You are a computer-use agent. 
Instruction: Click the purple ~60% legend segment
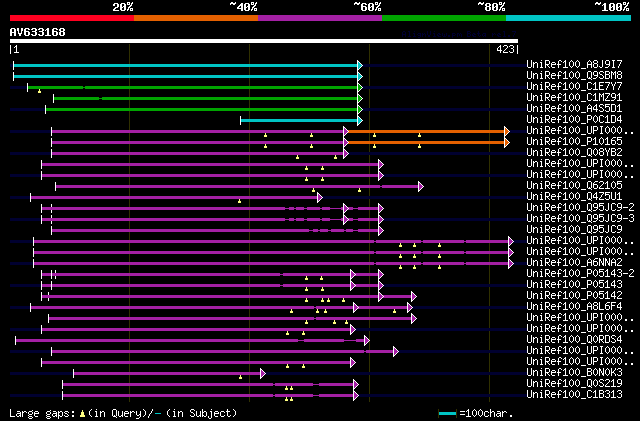(320, 18)
